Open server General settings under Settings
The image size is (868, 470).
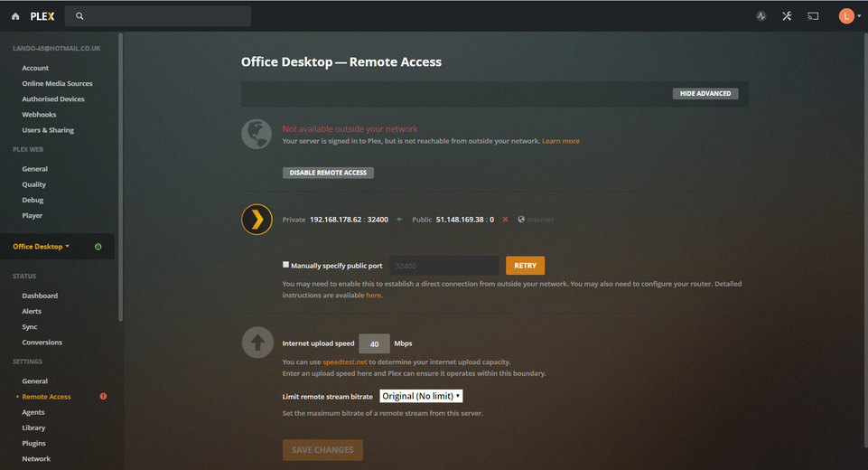[x=35, y=381]
